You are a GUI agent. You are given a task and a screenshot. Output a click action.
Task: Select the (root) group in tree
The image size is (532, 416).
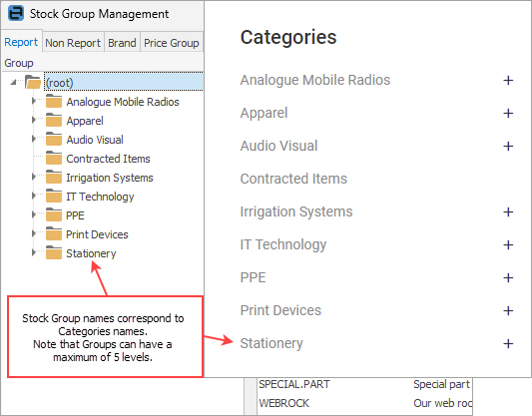[x=60, y=83]
